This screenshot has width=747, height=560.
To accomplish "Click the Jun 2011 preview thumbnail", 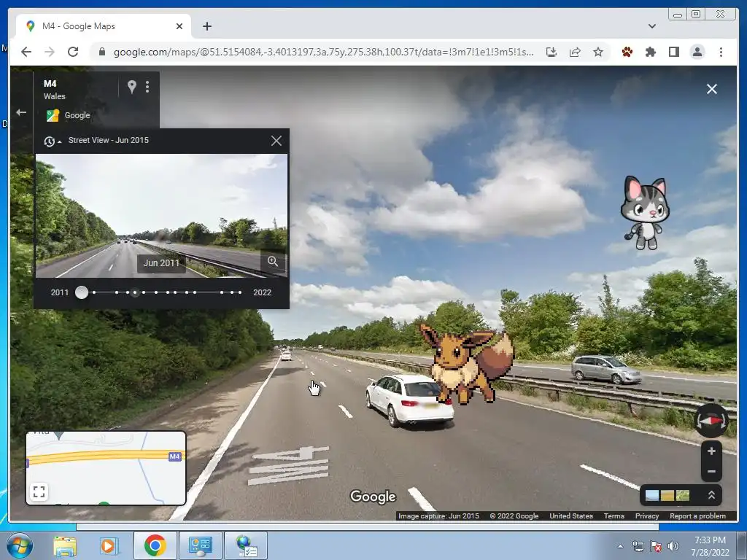I will (x=161, y=216).
